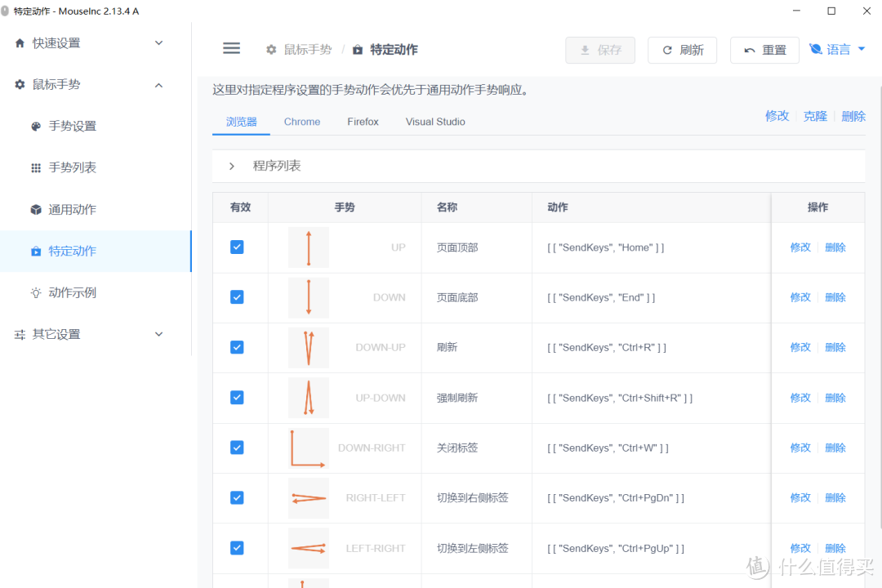Click the cube icon for 通用动作
Viewport: 882px width, 588px height.
point(36,209)
